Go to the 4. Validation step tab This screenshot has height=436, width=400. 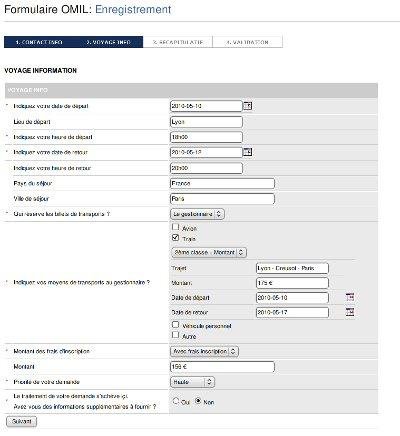tap(247, 42)
